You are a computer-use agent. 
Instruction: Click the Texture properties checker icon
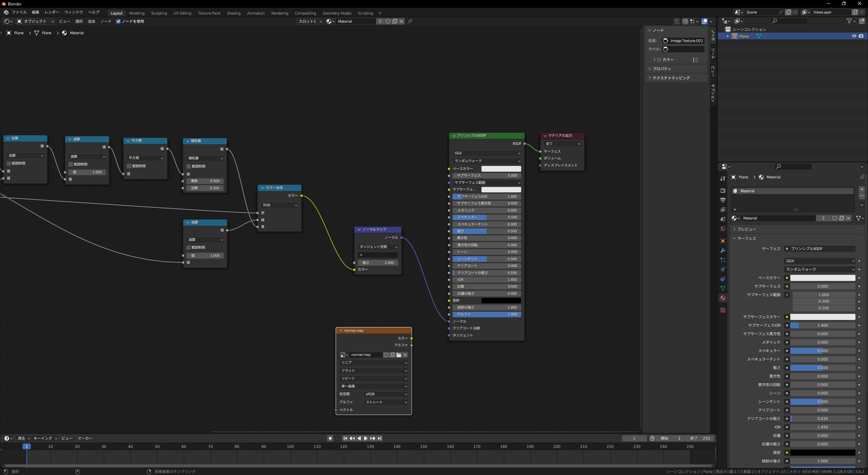point(723,310)
